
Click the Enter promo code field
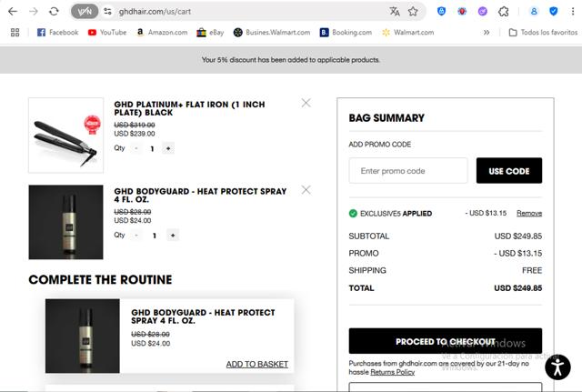point(408,171)
